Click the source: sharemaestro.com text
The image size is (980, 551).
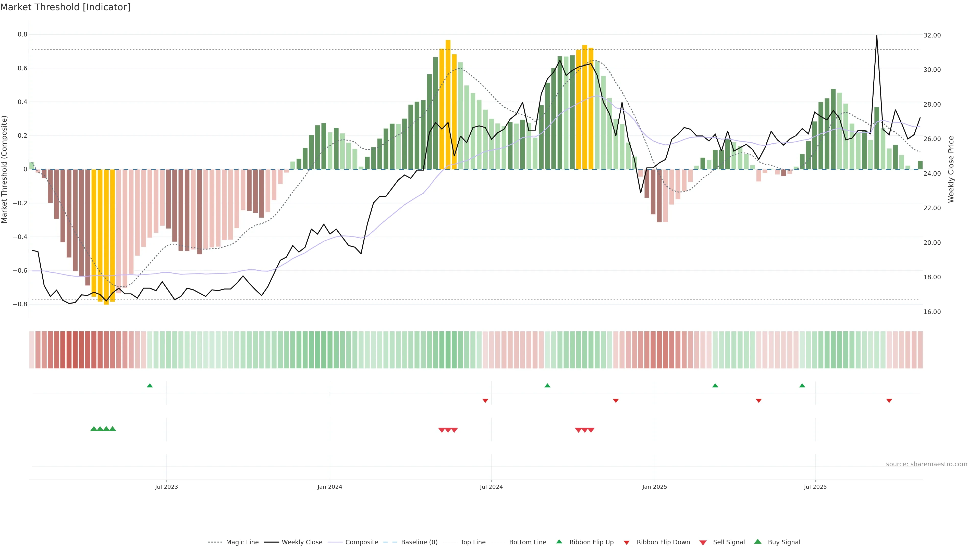point(926,464)
